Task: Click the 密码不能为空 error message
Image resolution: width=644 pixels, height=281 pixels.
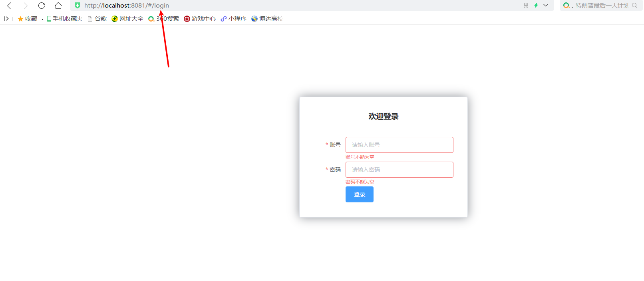Action: [360, 182]
